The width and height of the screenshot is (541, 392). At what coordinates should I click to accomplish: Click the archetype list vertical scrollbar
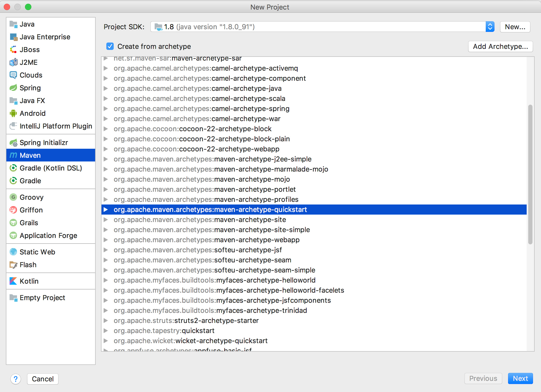pos(530,174)
